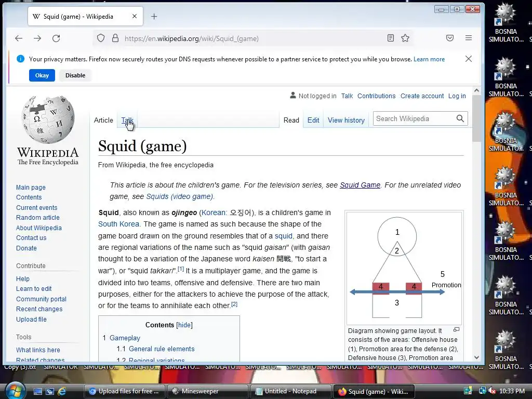Open the View history tab
The height and width of the screenshot is (399, 532).
click(346, 120)
